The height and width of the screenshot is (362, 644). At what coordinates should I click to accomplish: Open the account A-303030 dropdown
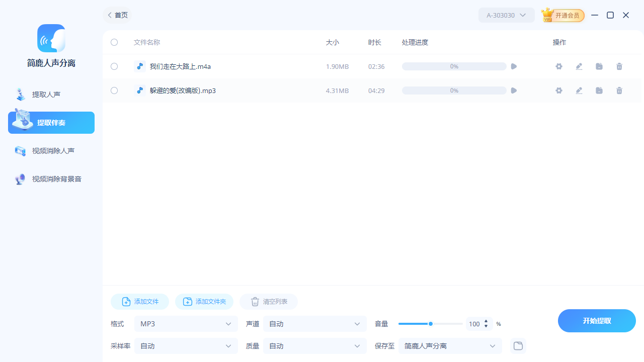506,15
